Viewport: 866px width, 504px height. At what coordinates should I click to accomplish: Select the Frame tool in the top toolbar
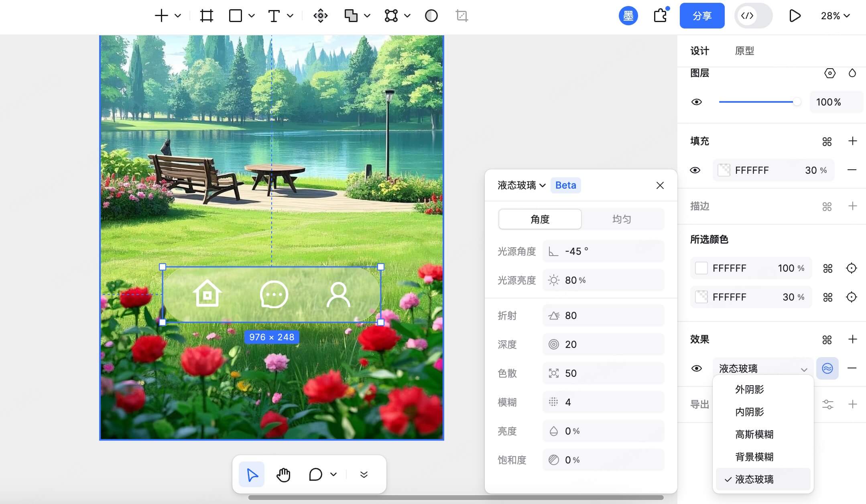coord(206,16)
